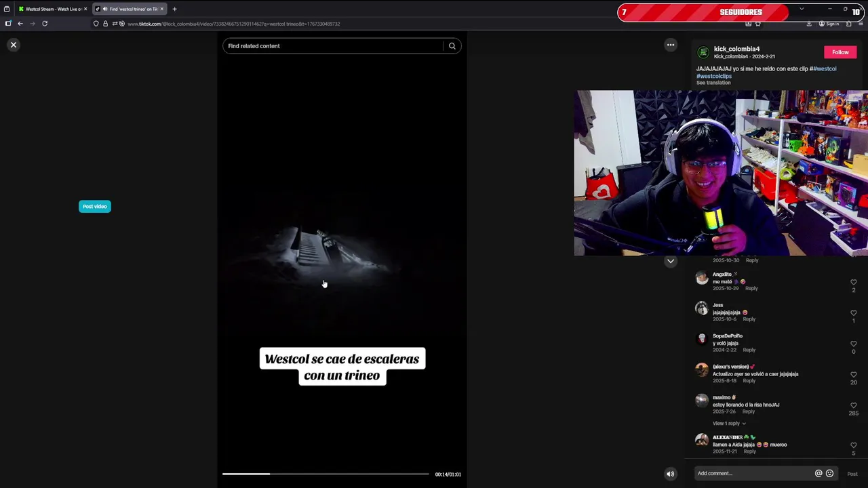Screen dimensions: 868x488
Task: Click the webcam overlay of the streamer
Action: [721, 173]
